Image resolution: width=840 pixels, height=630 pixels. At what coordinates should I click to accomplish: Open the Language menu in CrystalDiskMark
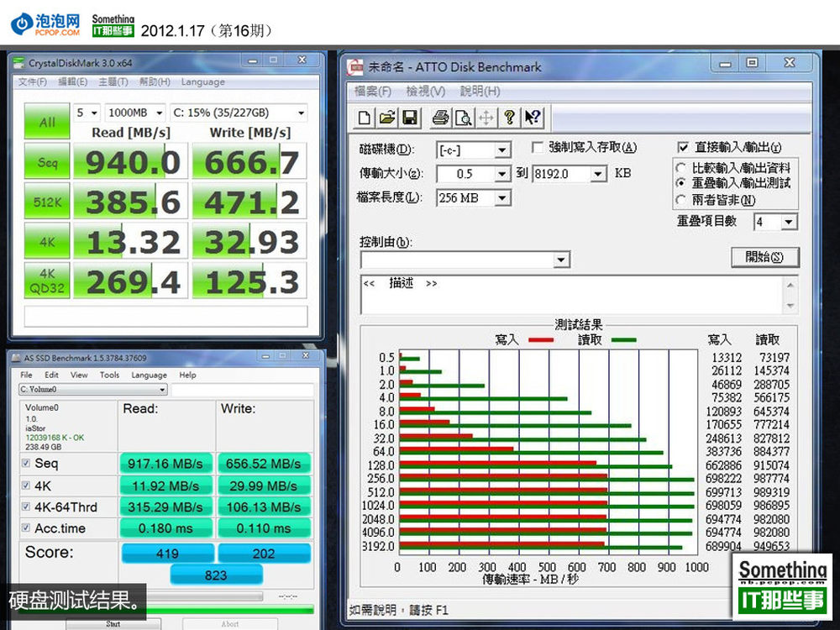click(203, 82)
